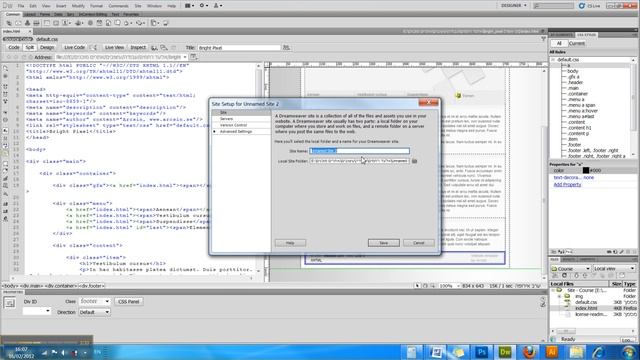Click the CSS Panel button
Viewport: 640px width, 360px height.
tap(129, 301)
